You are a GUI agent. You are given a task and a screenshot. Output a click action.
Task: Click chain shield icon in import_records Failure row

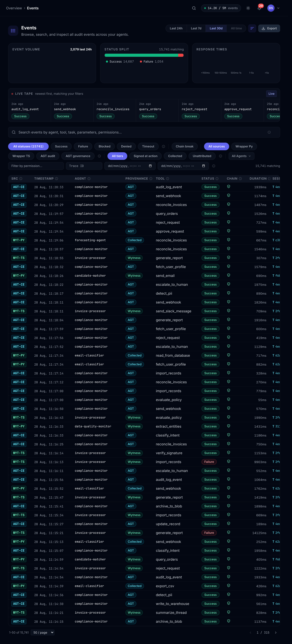pyautogui.click(x=229, y=462)
